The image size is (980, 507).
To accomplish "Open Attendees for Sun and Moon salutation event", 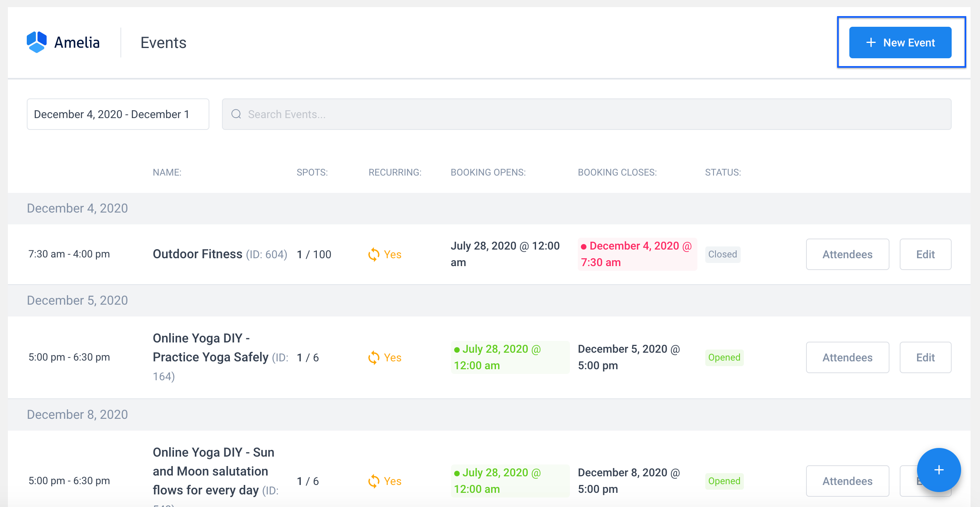I will pyautogui.click(x=847, y=481).
